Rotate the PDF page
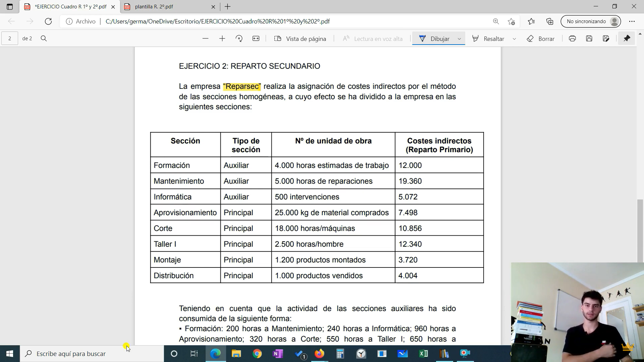The height and width of the screenshot is (362, 644). coord(239,39)
